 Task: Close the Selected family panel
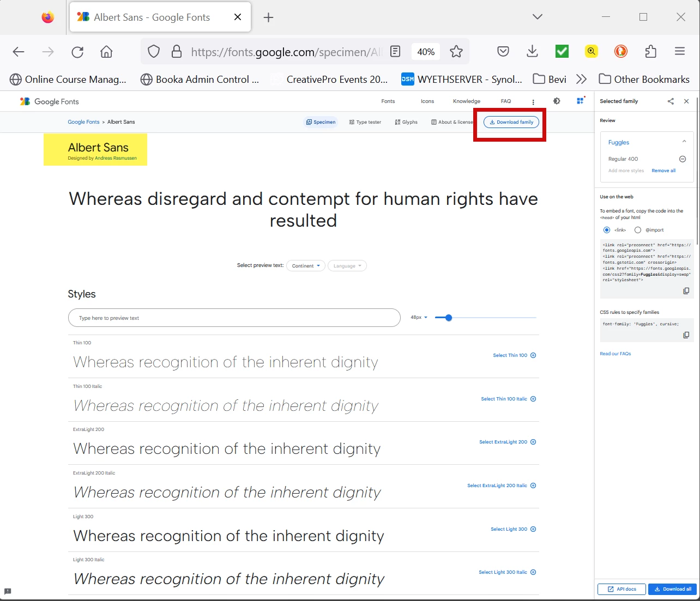[686, 101]
